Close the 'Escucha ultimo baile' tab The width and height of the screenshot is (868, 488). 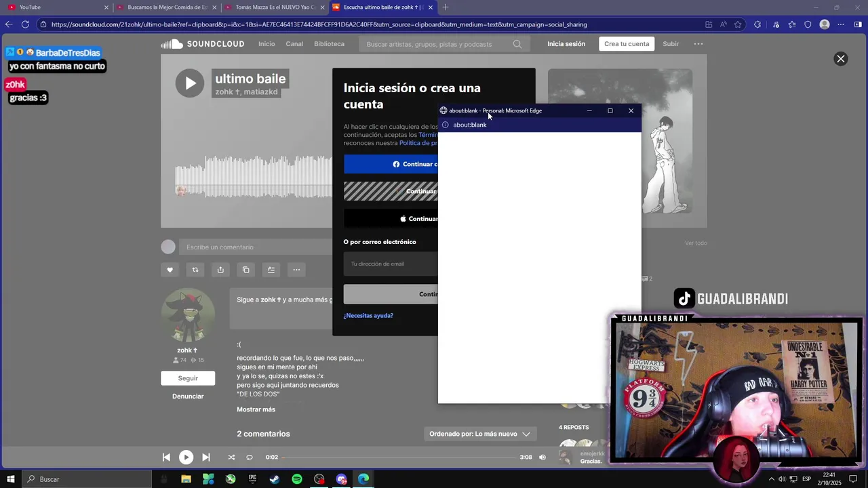pos(431,7)
